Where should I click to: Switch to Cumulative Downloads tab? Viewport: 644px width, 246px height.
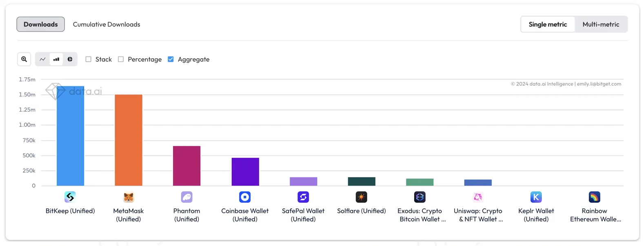(x=106, y=24)
